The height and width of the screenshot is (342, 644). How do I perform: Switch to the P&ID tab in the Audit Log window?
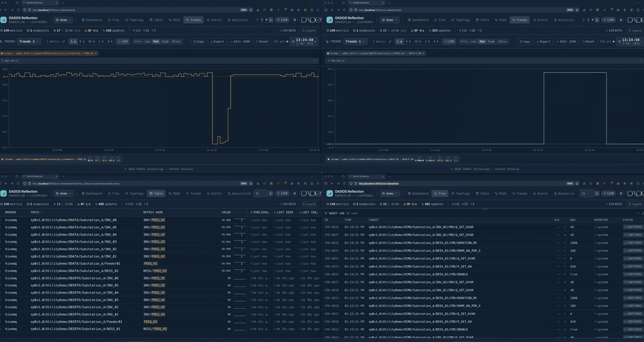coord(500,193)
